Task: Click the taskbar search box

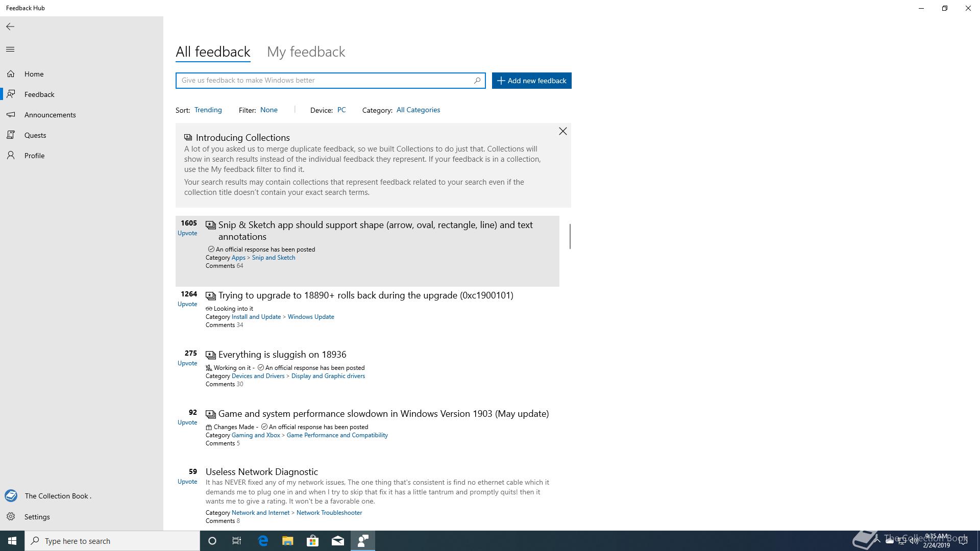Action: 112,541
